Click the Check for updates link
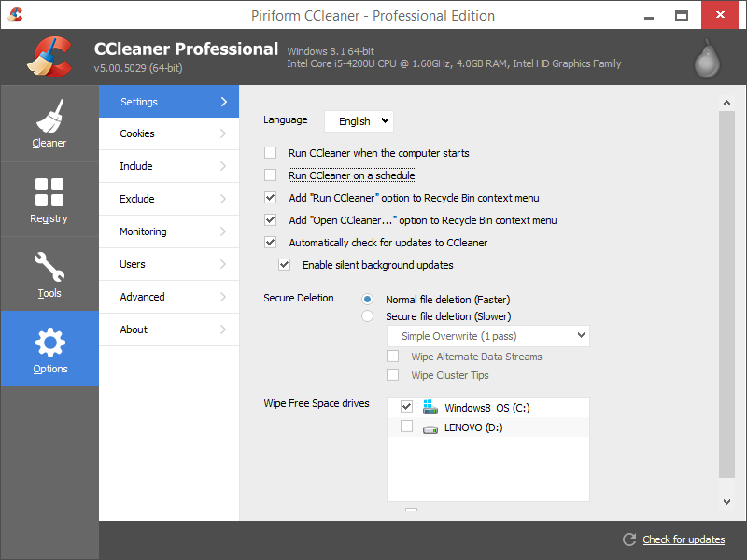Screen dimensions: 747x560 point(683,539)
